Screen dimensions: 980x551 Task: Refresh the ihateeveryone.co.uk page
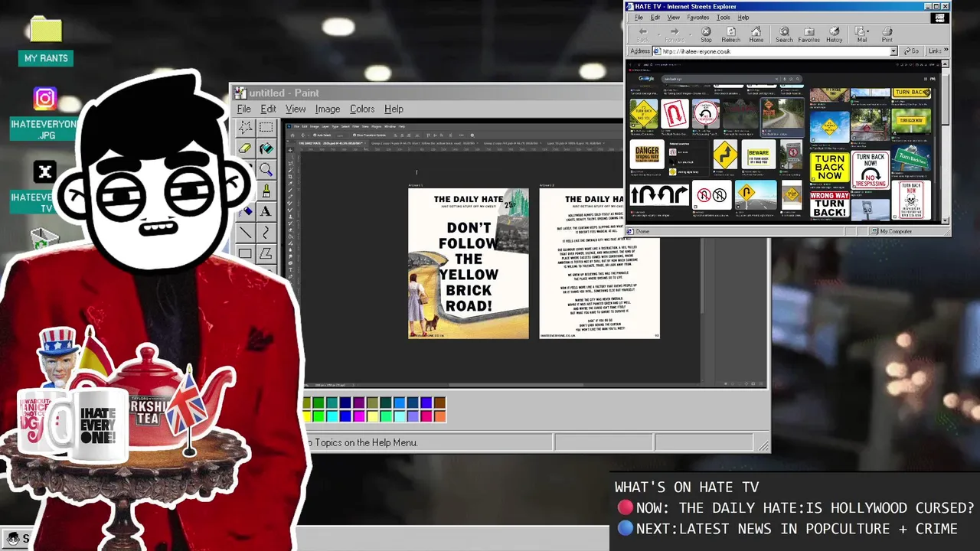[731, 34]
